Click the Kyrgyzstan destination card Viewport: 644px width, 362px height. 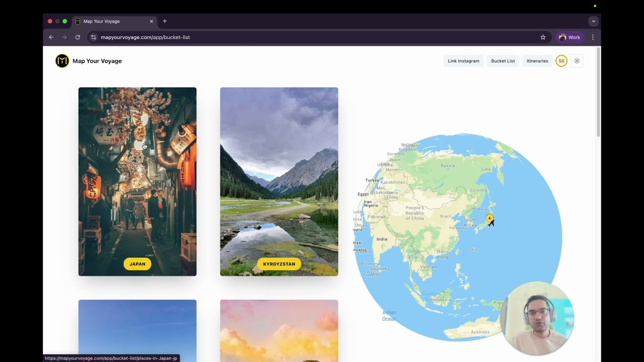[x=279, y=181]
